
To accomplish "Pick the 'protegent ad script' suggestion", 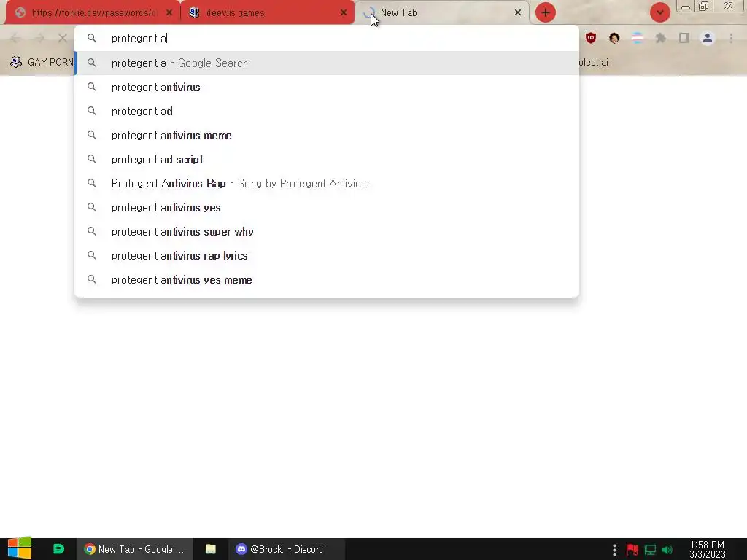I will coord(327,159).
